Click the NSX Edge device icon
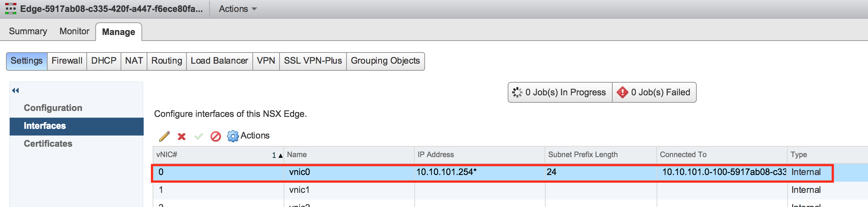The image size is (868, 207). [x=10, y=9]
